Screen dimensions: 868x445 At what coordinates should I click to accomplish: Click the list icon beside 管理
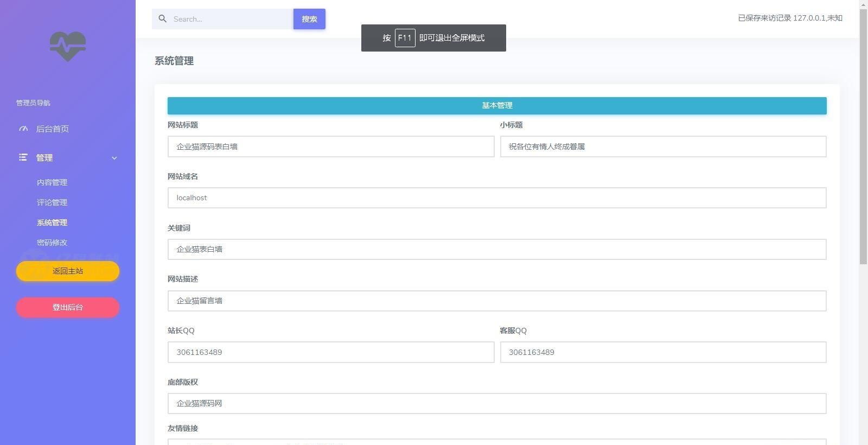pyautogui.click(x=23, y=157)
